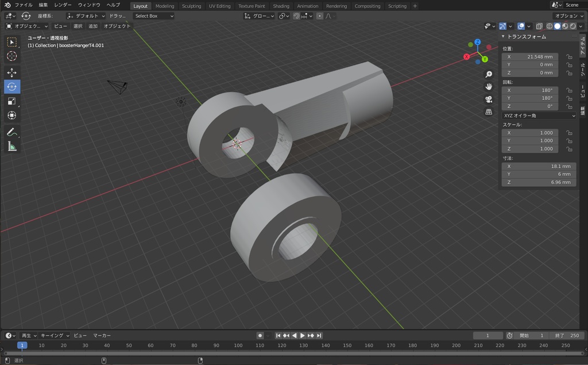This screenshot has height=365, width=588.
Task: Click the current frame field in timeline
Action: coord(488,335)
